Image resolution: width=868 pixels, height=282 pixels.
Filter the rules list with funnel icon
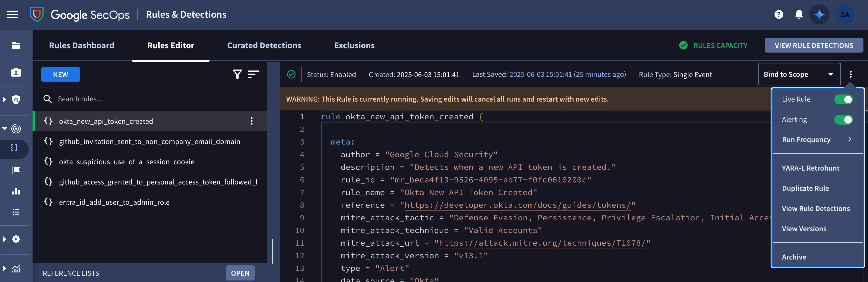click(x=237, y=74)
